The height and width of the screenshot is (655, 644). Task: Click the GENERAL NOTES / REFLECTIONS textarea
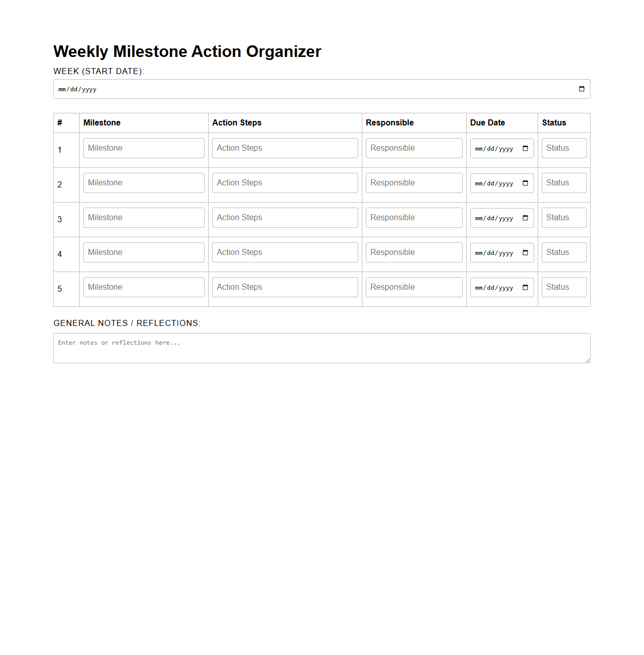[x=321, y=348]
